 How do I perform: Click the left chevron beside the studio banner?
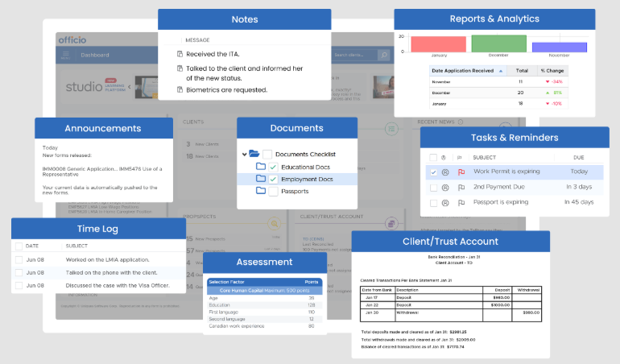(130, 87)
